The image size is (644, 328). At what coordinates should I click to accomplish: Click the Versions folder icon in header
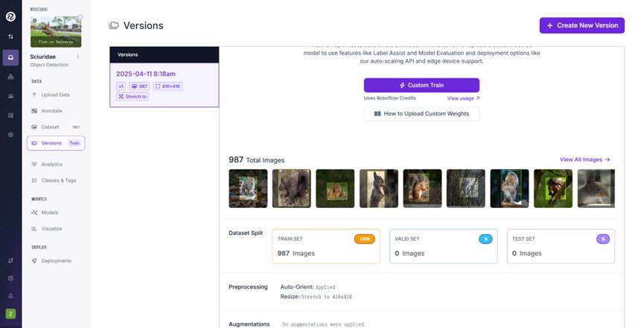click(114, 25)
